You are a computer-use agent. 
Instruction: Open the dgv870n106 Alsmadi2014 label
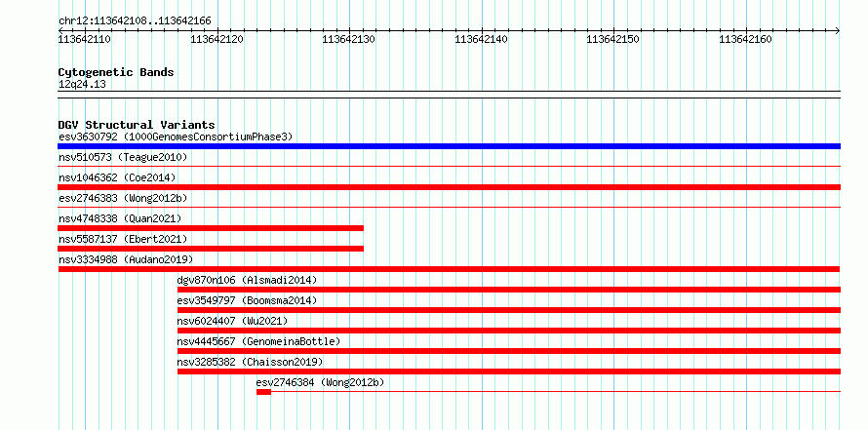[x=247, y=280]
